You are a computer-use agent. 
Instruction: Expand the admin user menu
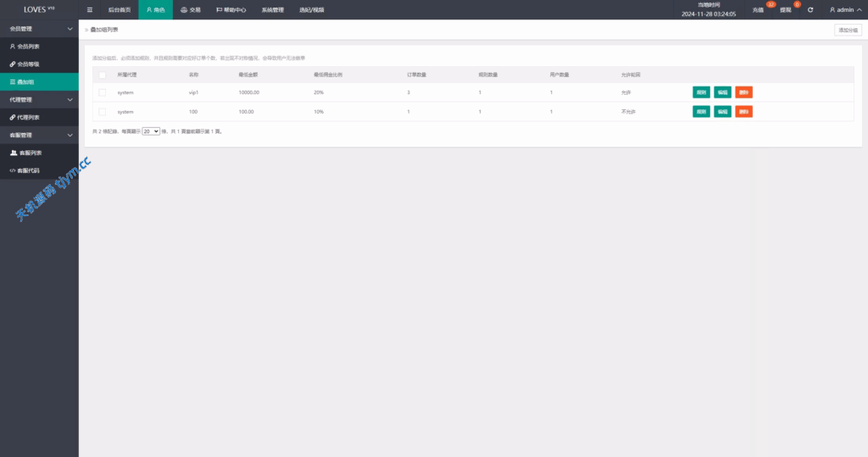(x=844, y=9)
